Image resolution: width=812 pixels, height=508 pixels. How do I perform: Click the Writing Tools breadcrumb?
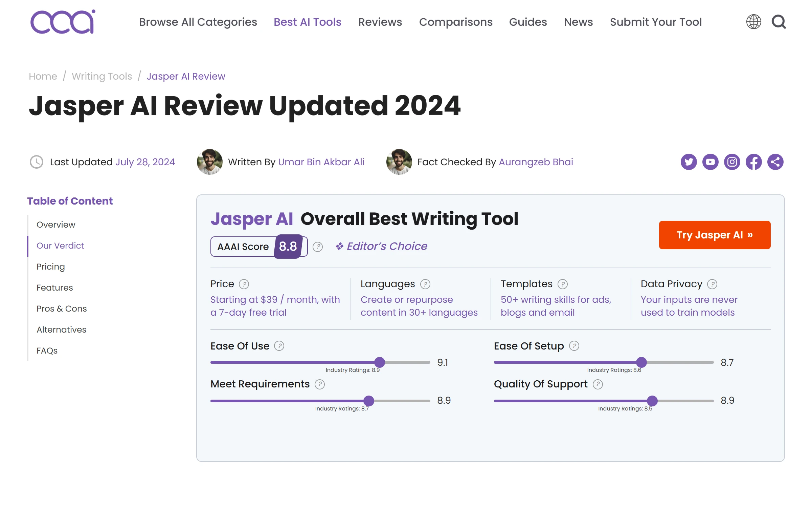pyautogui.click(x=102, y=76)
